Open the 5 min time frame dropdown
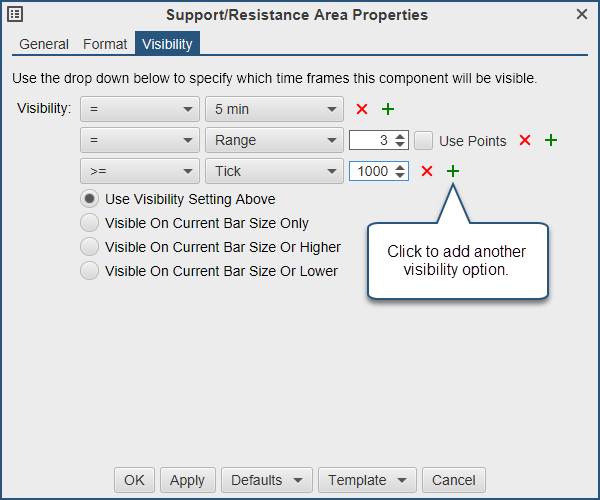Viewport: 600px width, 500px height. tap(271, 109)
